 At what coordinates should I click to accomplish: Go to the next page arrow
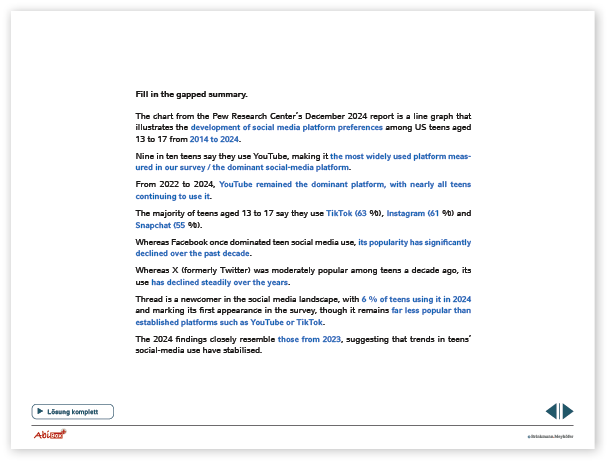[x=568, y=411]
